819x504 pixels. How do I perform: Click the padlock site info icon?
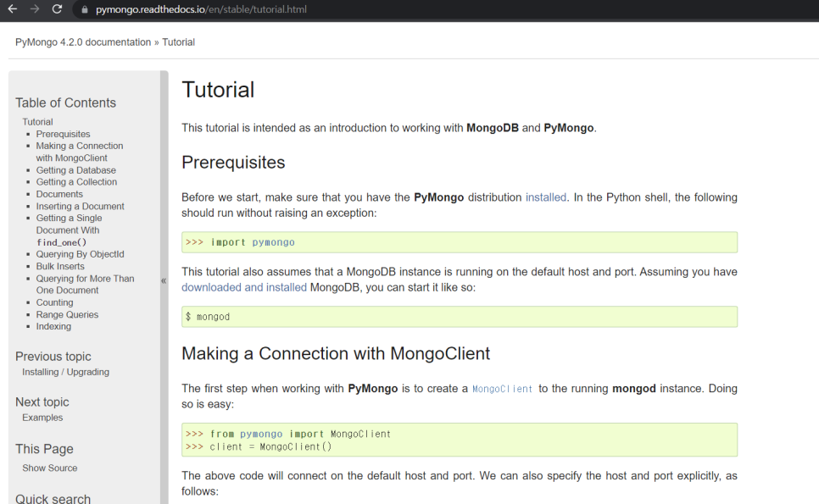pyautogui.click(x=85, y=9)
